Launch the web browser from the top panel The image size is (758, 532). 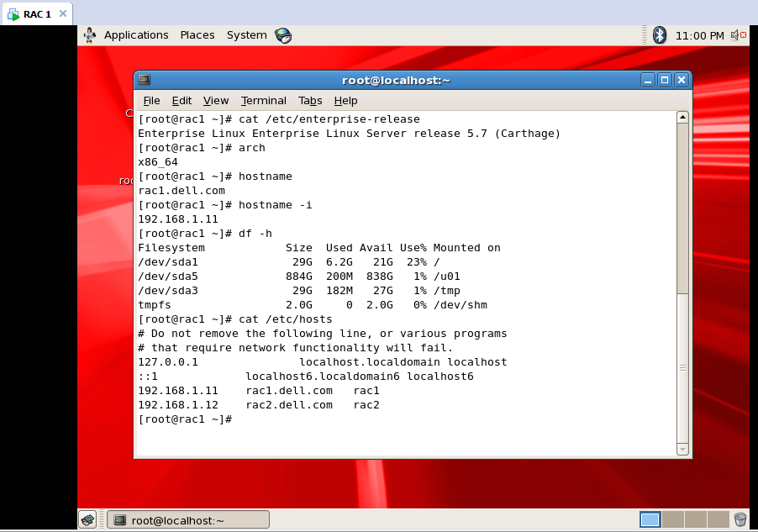282,35
